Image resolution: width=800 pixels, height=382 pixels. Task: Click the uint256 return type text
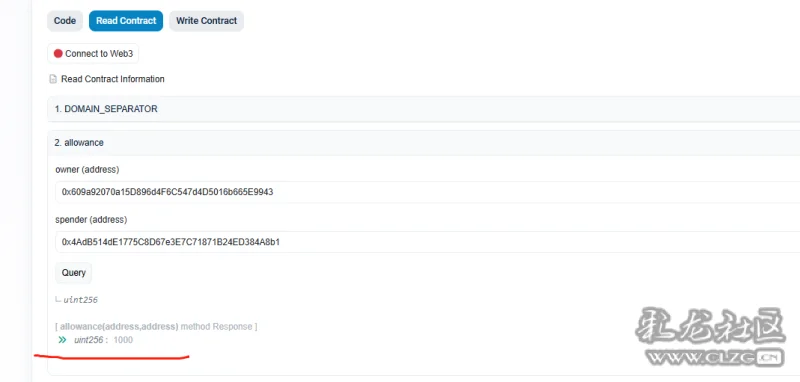tap(81, 300)
